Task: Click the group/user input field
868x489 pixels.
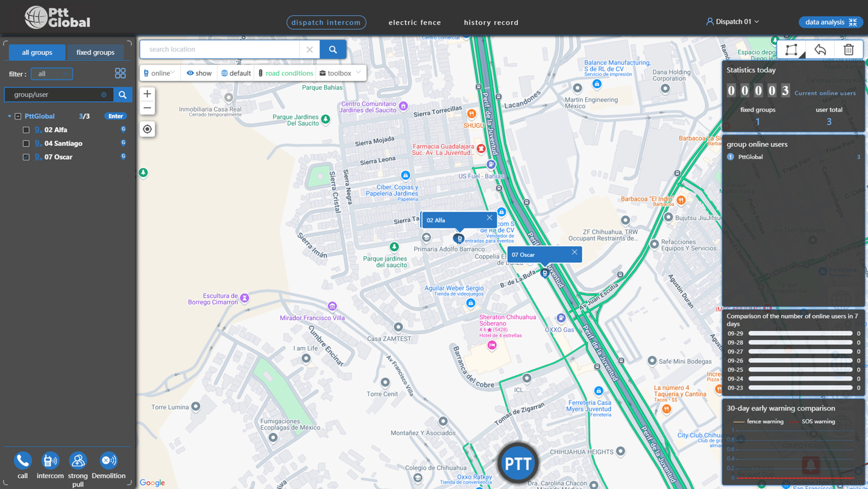Action: (59, 95)
